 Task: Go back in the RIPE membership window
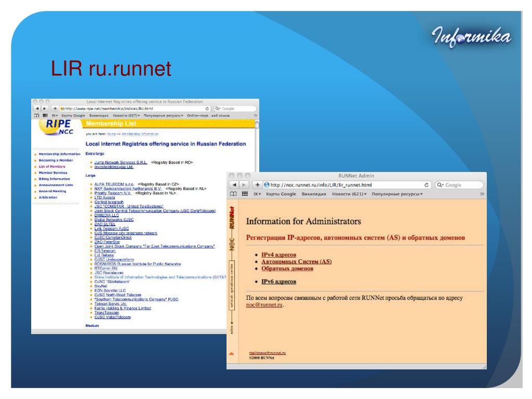click(x=37, y=109)
